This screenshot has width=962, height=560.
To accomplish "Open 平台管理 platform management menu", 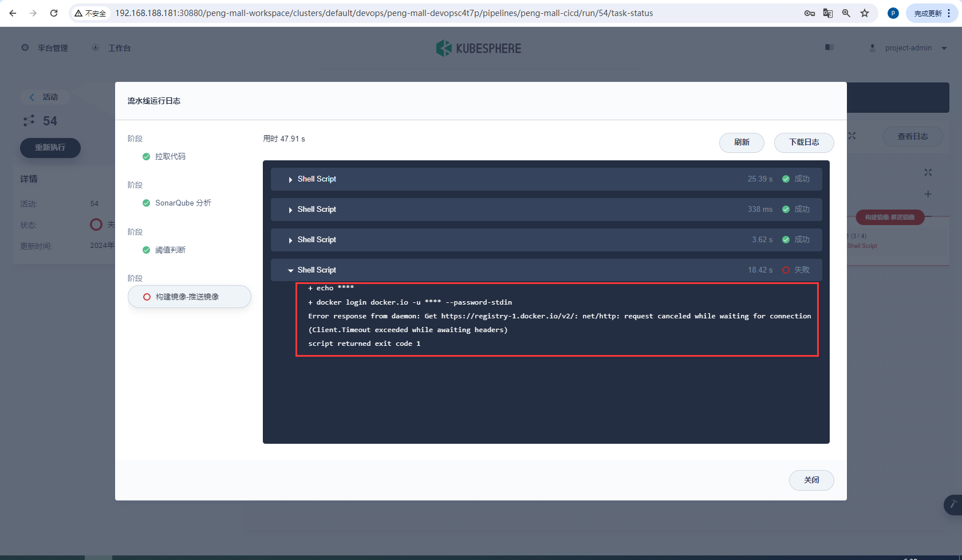I will [x=45, y=48].
